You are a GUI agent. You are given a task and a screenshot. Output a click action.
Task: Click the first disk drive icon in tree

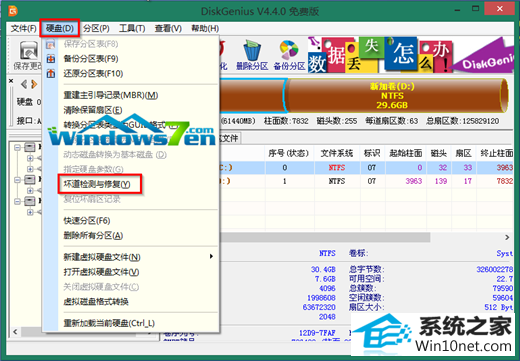[30, 147]
